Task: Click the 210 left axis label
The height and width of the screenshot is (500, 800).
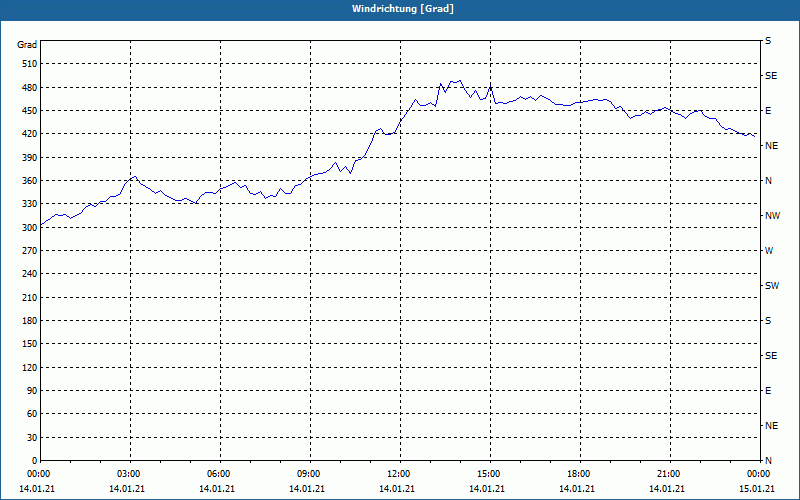Action: (x=30, y=297)
